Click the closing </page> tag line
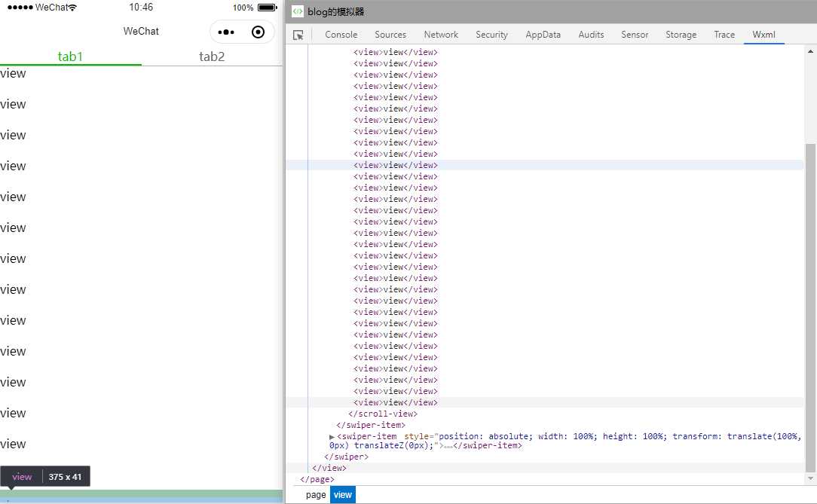The width and height of the screenshot is (817, 504). (317, 480)
